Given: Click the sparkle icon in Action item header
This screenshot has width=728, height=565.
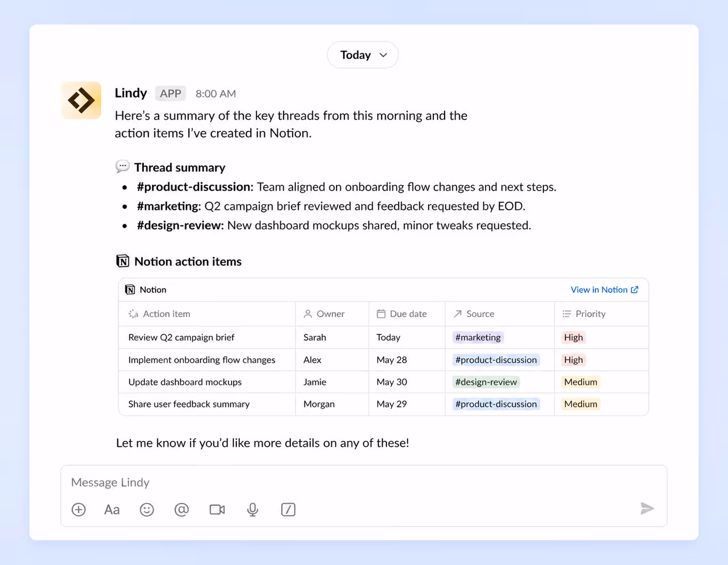Looking at the screenshot, I should (133, 314).
